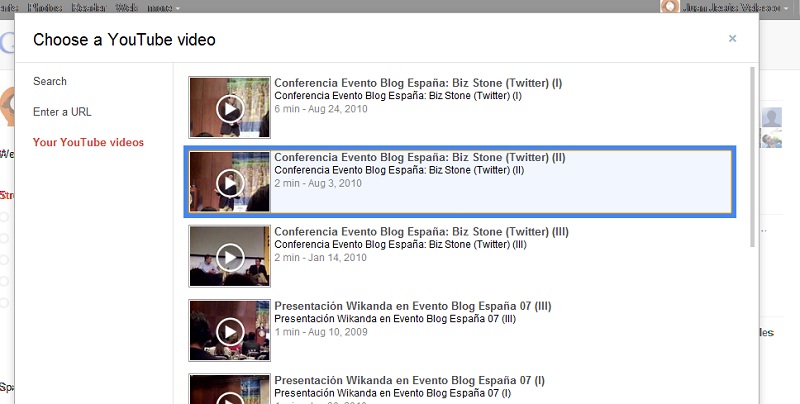Click the profile avatar in top bar

[x=670, y=7]
